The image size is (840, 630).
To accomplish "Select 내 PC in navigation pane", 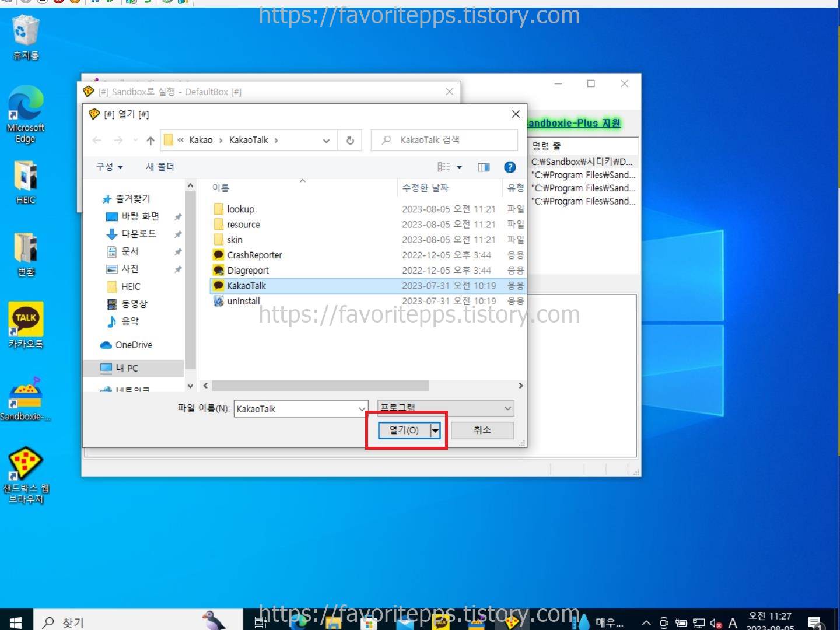I will 127,368.
